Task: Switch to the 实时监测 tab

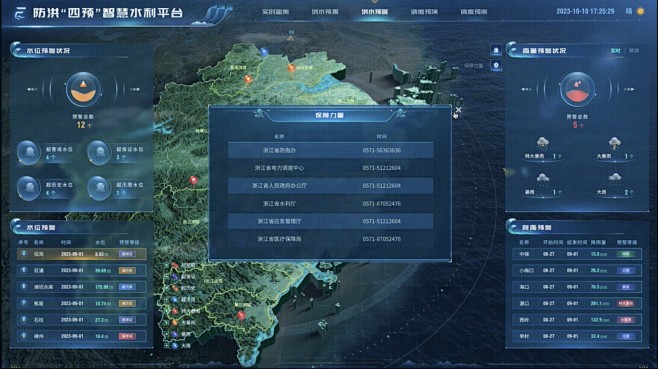Action: 275,12
